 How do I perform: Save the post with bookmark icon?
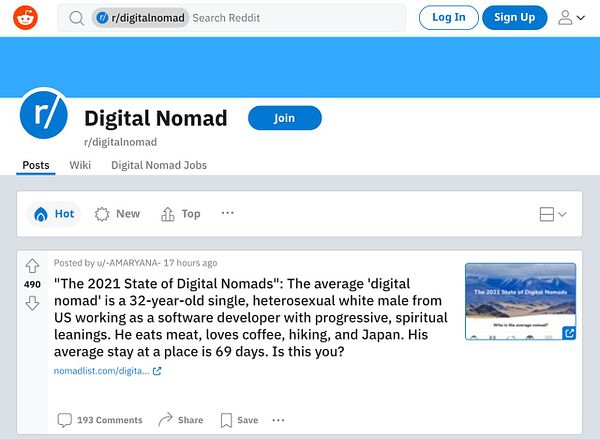[x=239, y=420]
